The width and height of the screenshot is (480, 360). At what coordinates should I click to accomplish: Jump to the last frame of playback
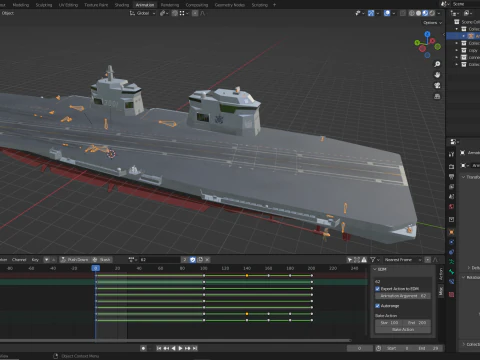(x=195, y=348)
